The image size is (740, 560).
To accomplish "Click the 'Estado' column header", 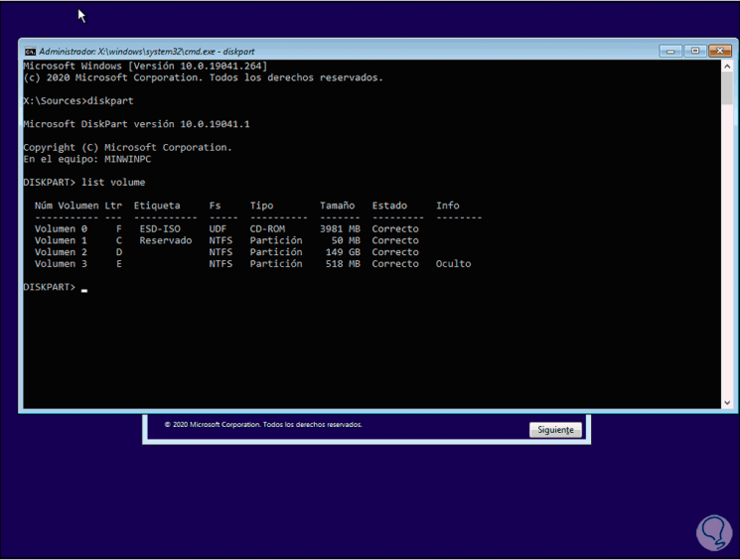I will [x=389, y=206].
